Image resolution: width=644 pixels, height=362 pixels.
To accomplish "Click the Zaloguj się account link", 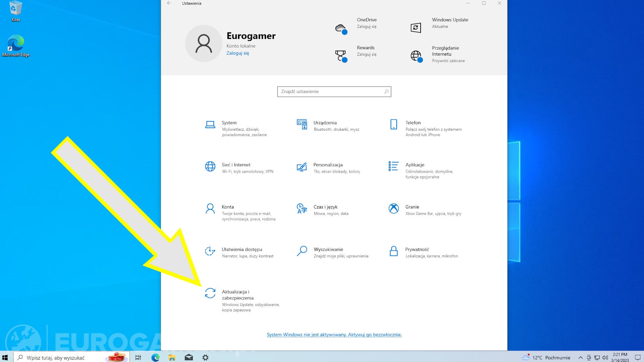I will [x=237, y=53].
